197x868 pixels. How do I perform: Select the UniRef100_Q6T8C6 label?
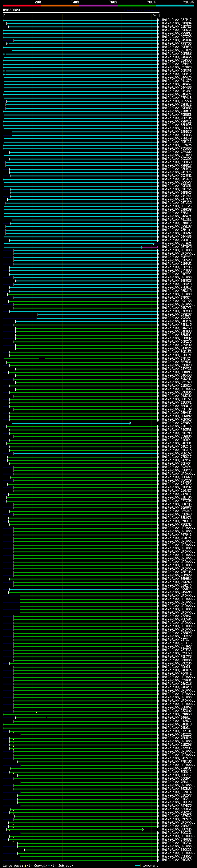[176, 50]
